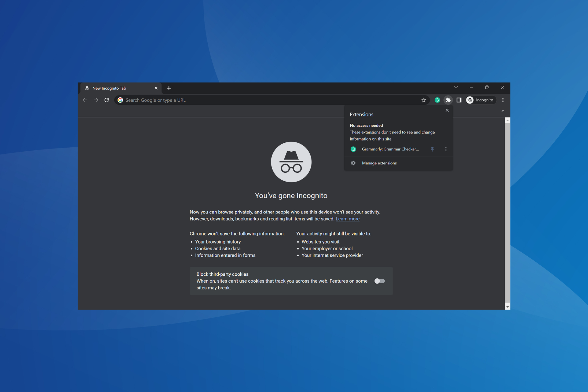Open a new tab with plus button
588x392 pixels.
tap(169, 88)
